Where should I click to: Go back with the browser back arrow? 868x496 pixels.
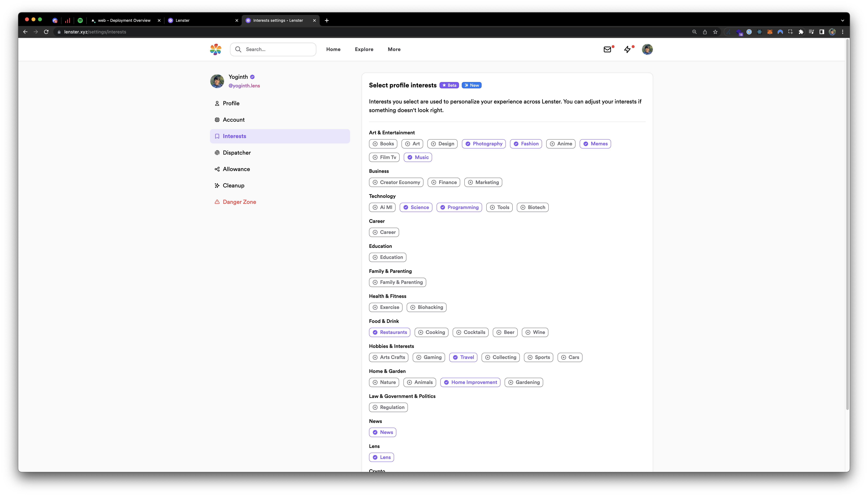pos(25,32)
